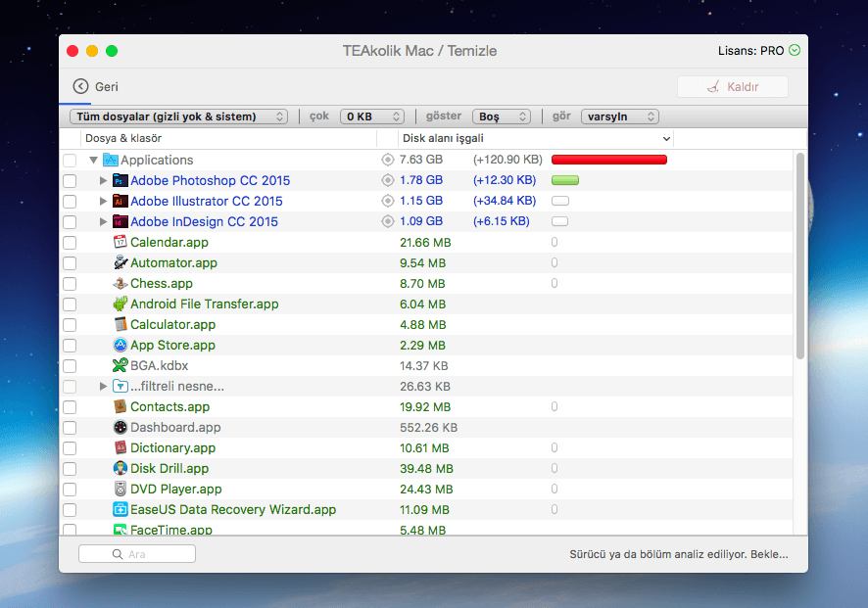The width and height of the screenshot is (868, 608).
Task: Click the empty Illustrator usage bar
Action: 560,201
